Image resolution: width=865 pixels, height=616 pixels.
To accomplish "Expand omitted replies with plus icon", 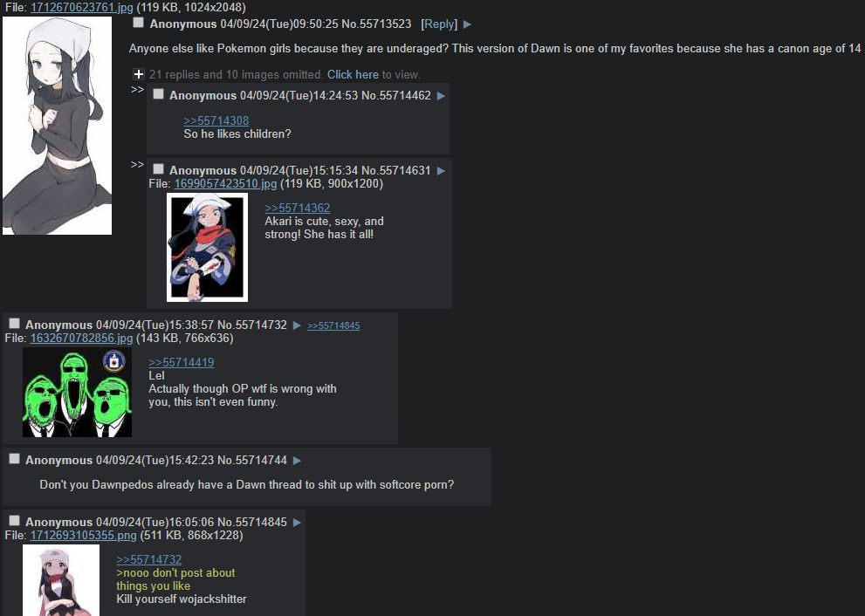I will click(x=139, y=74).
